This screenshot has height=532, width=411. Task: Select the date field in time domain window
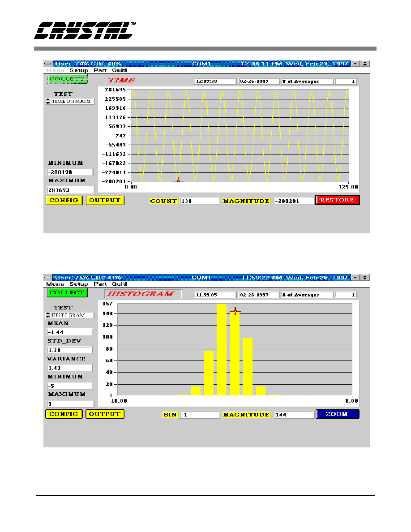(x=259, y=82)
